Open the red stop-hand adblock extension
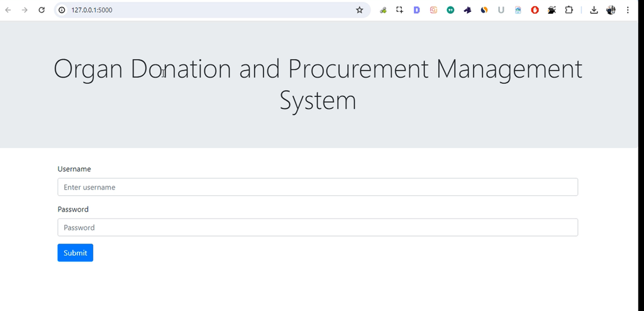The image size is (644, 311). click(x=535, y=10)
